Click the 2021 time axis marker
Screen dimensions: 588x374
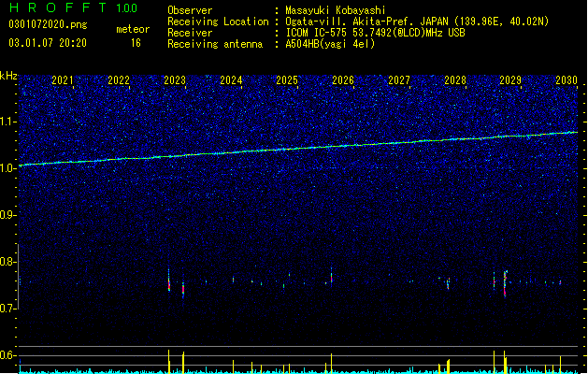click(x=63, y=80)
